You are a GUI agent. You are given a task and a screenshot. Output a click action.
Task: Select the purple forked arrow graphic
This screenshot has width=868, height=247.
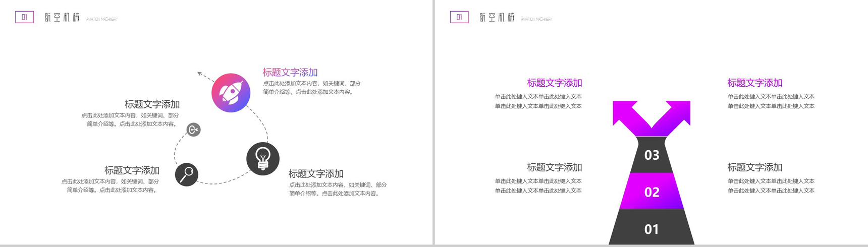pos(651,117)
